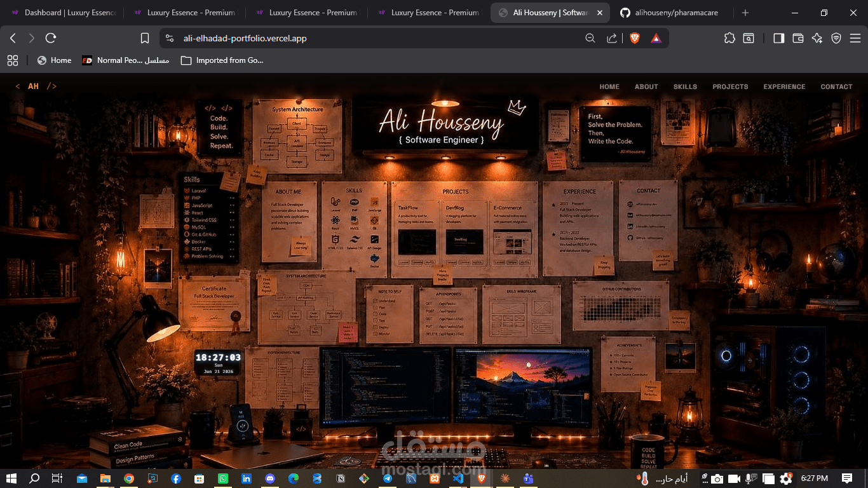Launch Google Chrome from taskbar

pyautogui.click(x=129, y=478)
